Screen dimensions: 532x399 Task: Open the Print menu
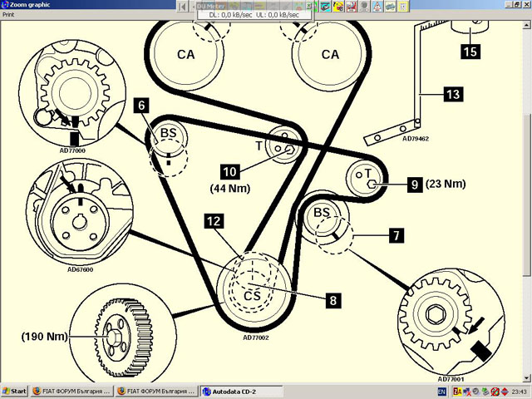[8, 14]
